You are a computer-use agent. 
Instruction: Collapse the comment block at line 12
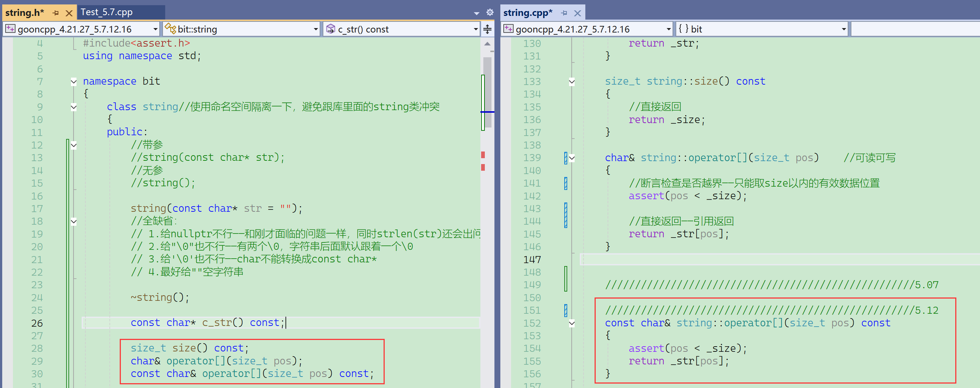point(74,145)
